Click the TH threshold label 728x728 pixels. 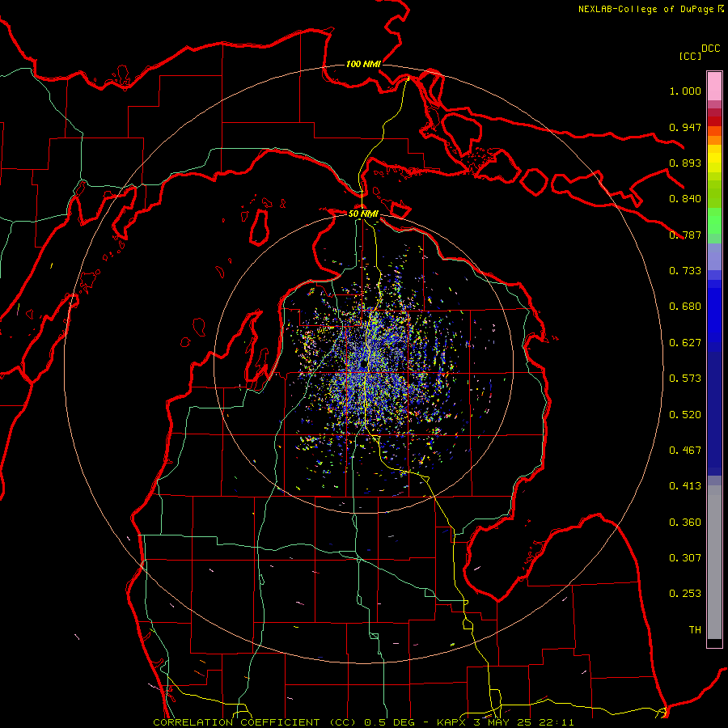(695, 630)
